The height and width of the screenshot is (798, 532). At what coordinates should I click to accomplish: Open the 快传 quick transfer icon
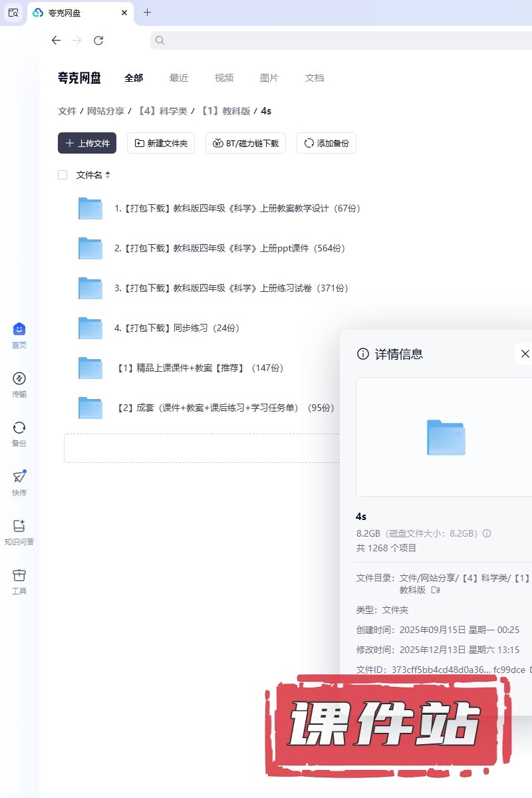pos(19,477)
